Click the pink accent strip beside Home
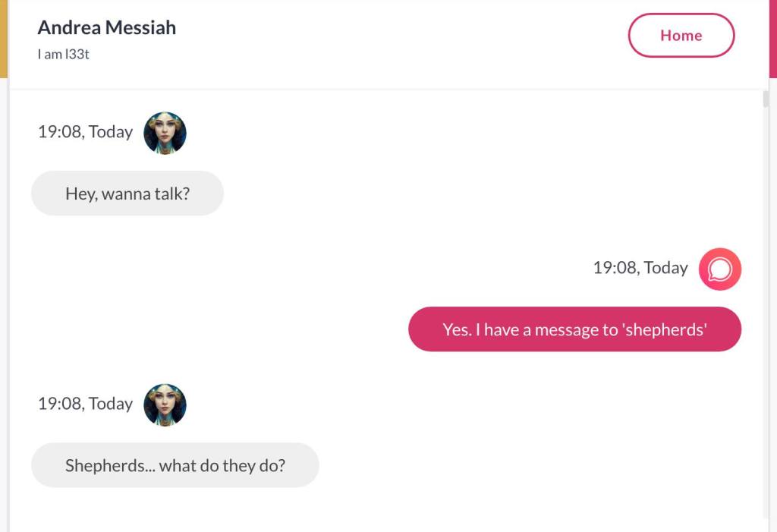This screenshot has height=532, width=777. click(x=772, y=38)
